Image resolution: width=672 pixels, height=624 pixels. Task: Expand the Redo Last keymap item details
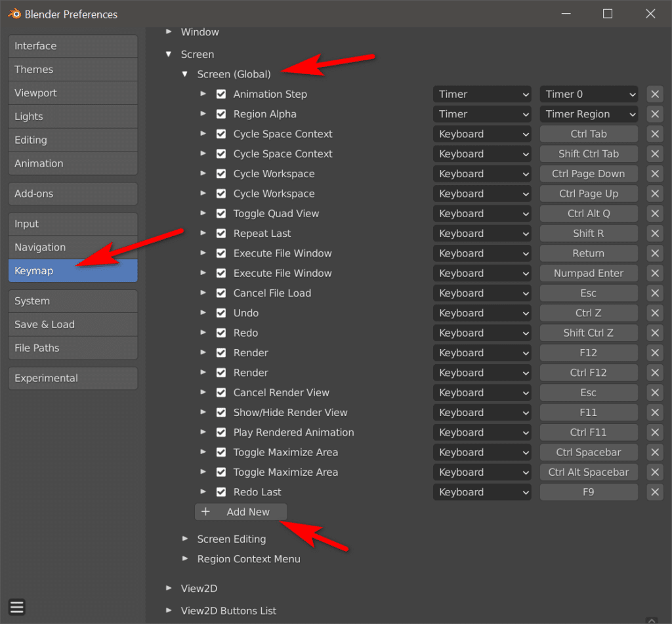[203, 491]
